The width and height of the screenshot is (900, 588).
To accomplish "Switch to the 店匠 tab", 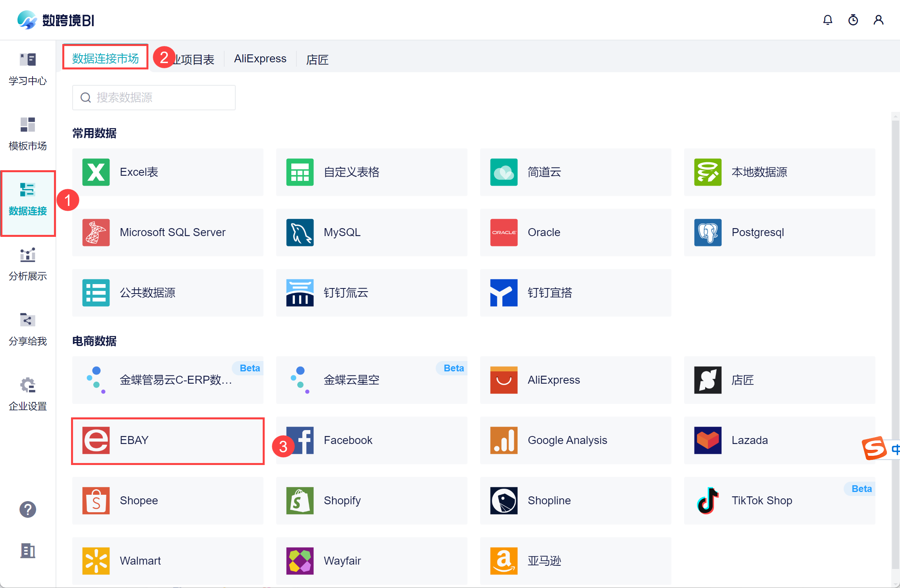I will click(317, 60).
